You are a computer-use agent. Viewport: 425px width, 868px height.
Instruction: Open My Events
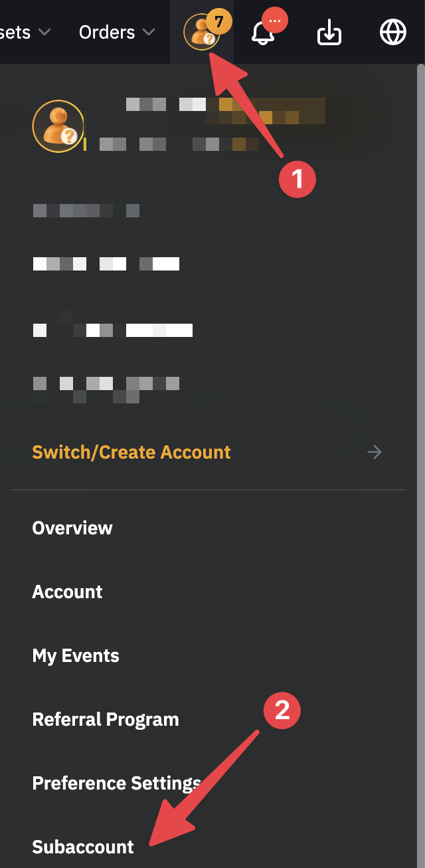coord(76,656)
